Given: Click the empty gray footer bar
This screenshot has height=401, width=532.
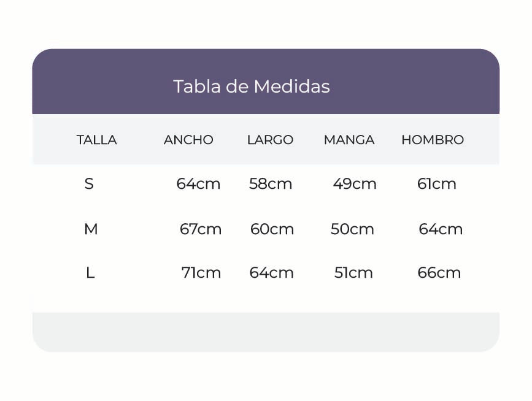Looking at the screenshot, I should tap(266, 332).
